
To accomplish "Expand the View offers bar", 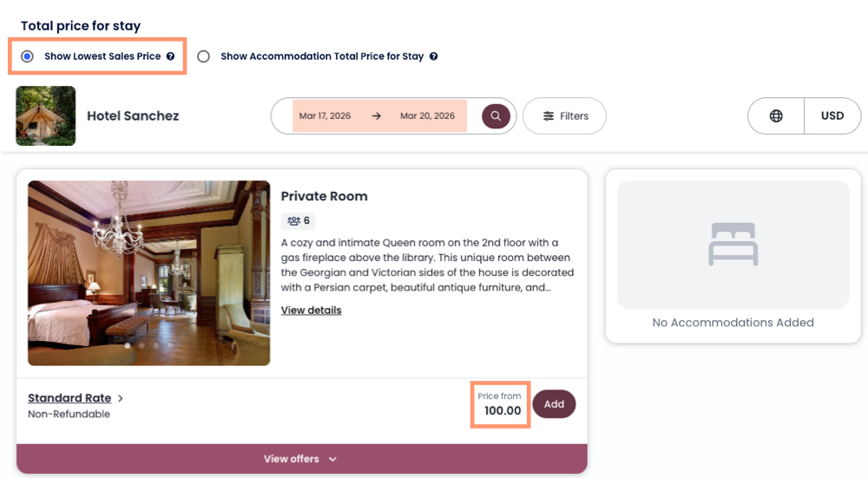I will click(300, 459).
